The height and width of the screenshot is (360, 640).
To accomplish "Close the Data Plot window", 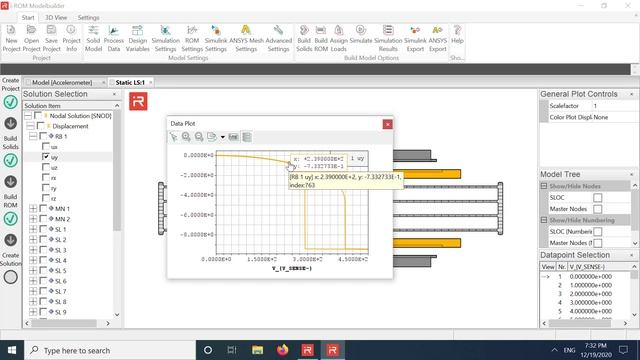I will pyautogui.click(x=388, y=124).
